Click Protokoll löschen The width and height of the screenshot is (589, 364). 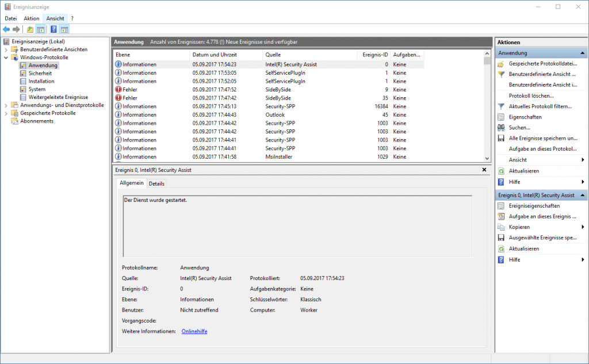point(527,95)
